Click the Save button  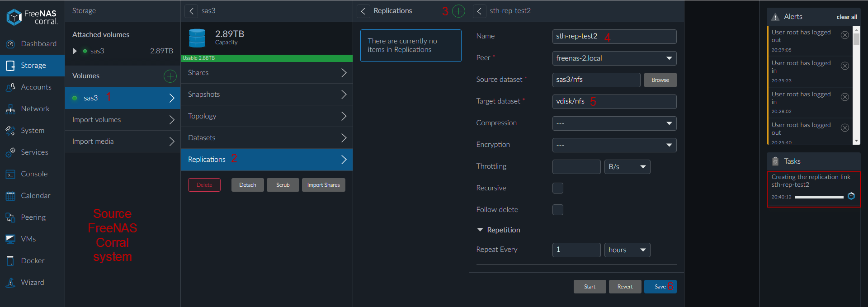660,287
